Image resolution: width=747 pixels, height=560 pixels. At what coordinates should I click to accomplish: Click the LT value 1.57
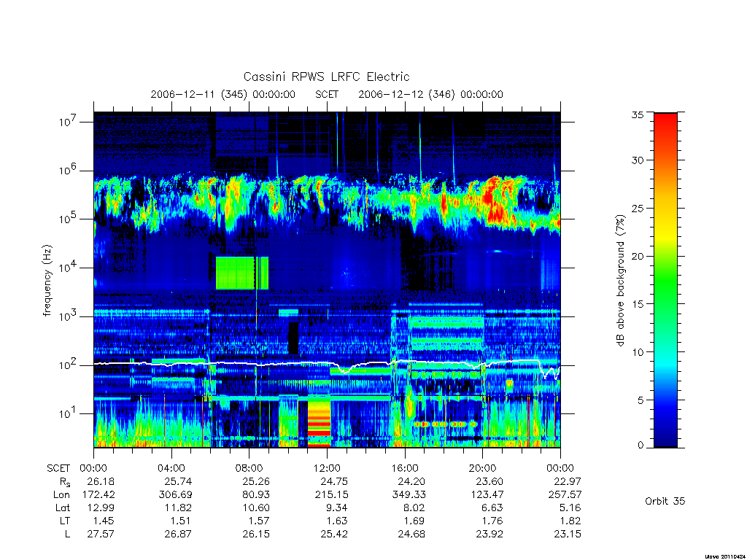(x=259, y=521)
